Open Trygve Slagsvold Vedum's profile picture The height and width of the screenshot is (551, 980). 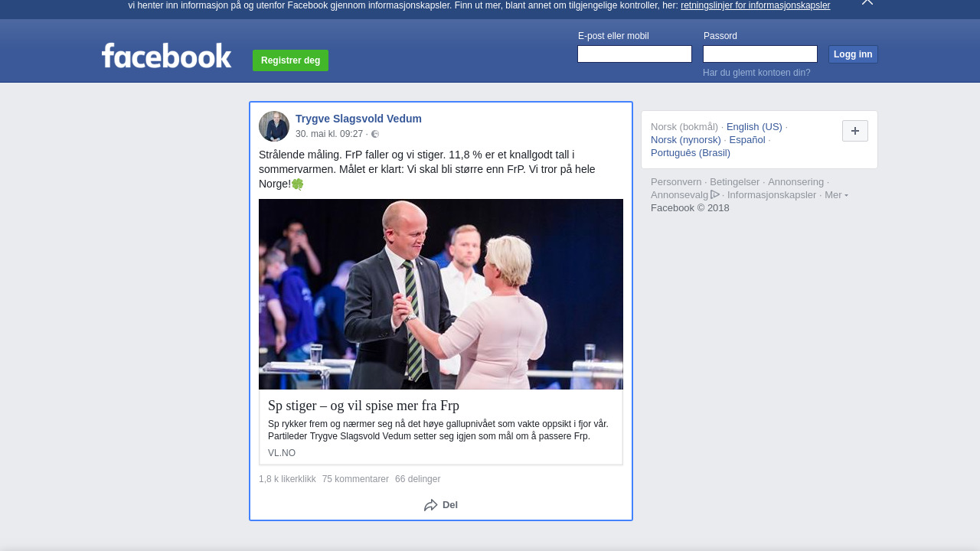(x=274, y=126)
